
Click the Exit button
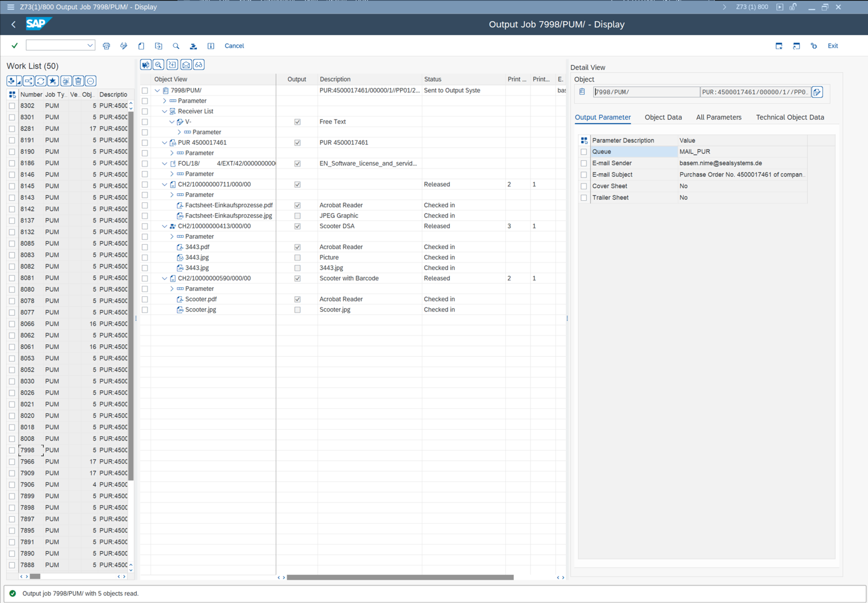[833, 46]
